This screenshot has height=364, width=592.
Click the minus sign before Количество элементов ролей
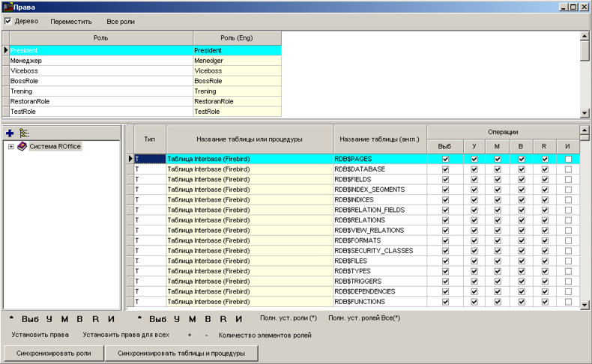pos(206,335)
